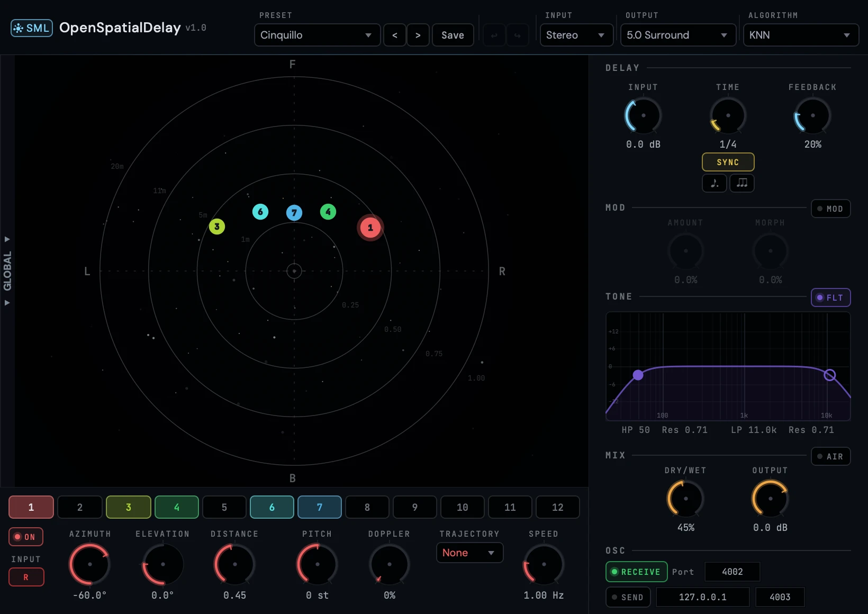Viewport: 868px width, 614px height.
Task: Toggle the R input channel button
Action: (26, 577)
